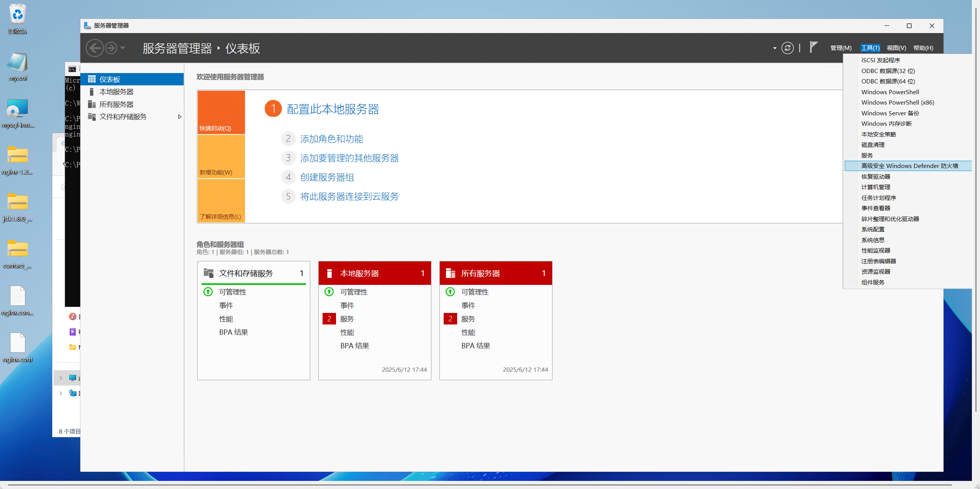Click green manageability icon in 文件和存储服务 tile
Screen dimensions: 980x489
(208, 292)
